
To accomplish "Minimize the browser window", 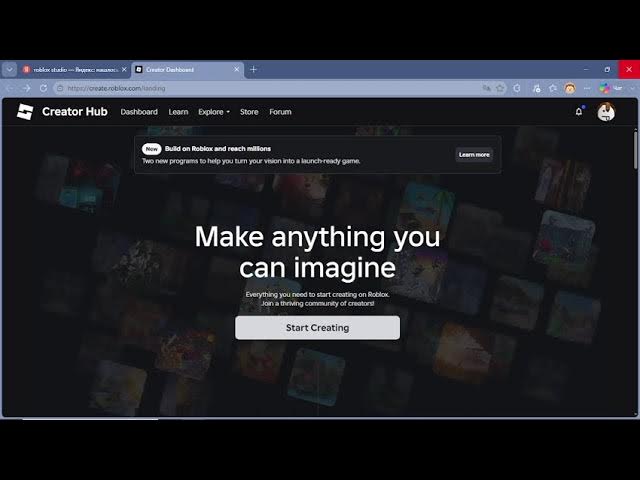I will coord(586,69).
